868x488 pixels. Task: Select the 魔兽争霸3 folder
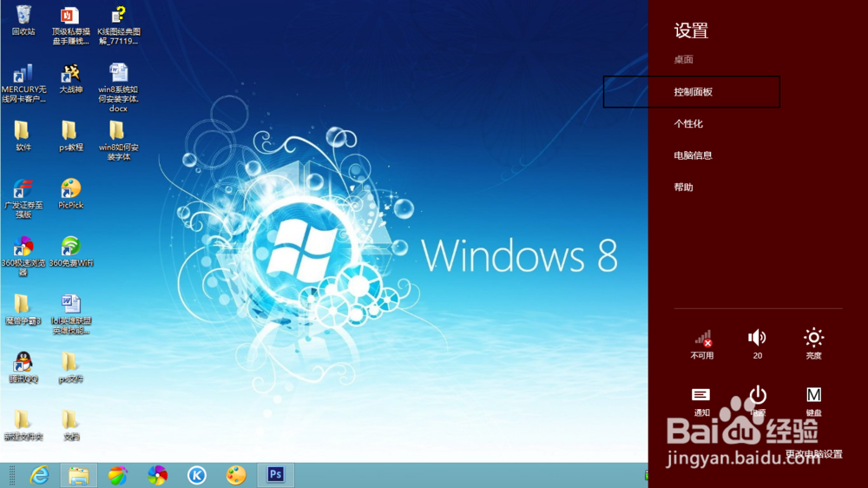pyautogui.click(x=23, y=309)
